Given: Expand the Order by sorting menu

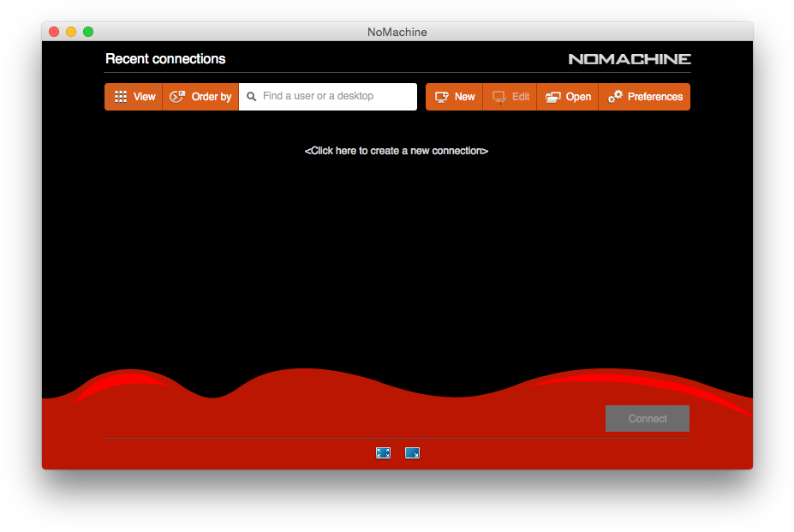Looking at the screenshot, I should [x=200, y=97].
